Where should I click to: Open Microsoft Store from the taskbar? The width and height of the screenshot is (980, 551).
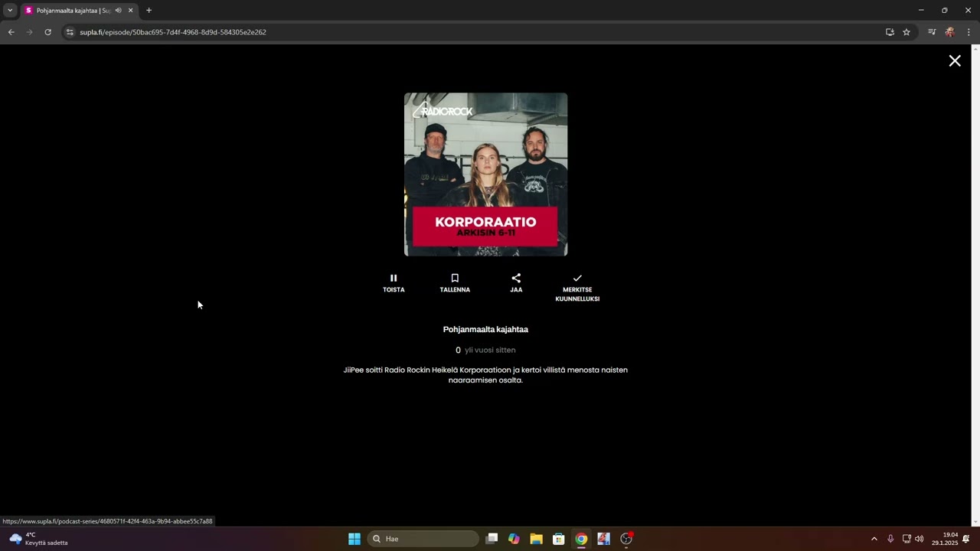click(x=559, y=539)
